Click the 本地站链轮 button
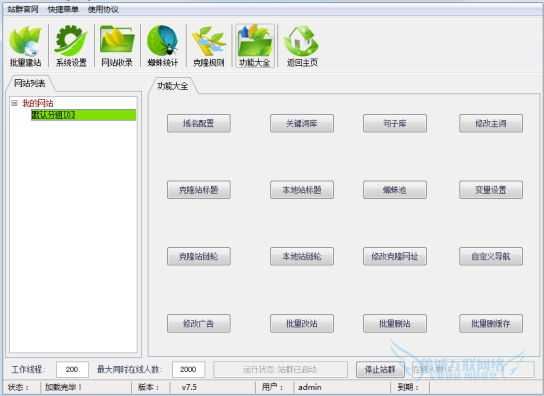544x396 pixels. pos(302,256)
